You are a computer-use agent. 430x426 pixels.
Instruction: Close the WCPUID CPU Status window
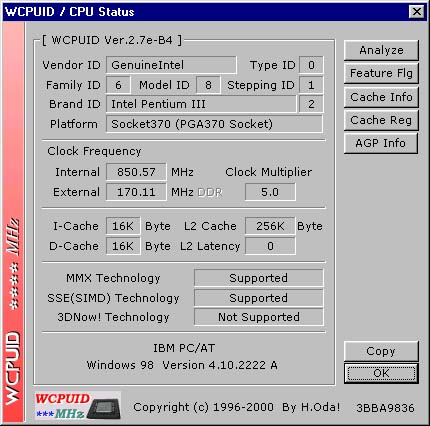click(x=417, y=12)
